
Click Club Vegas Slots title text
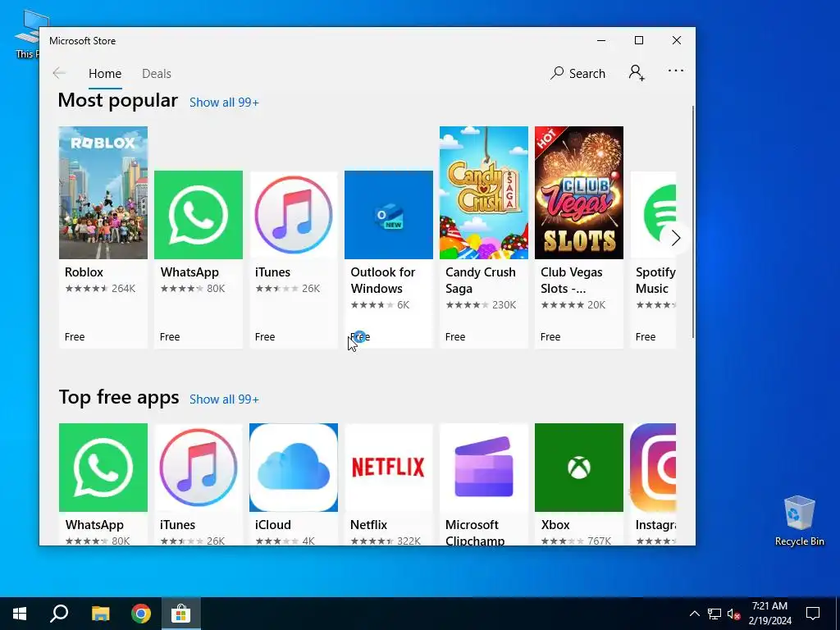click(x=571, y=281)
